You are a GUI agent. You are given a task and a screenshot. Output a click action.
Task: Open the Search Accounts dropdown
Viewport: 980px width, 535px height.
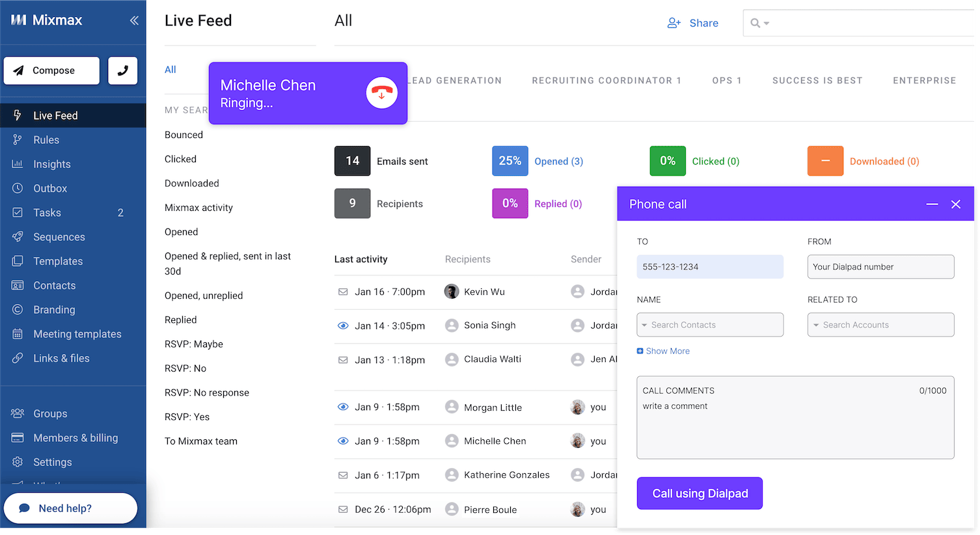coord(880,325)
